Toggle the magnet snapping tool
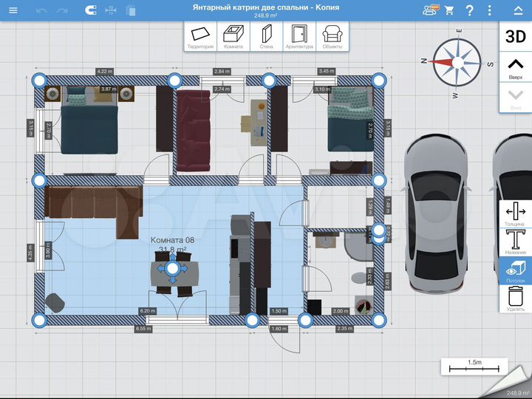Viewport: 532px width, 399px height. 90,11
